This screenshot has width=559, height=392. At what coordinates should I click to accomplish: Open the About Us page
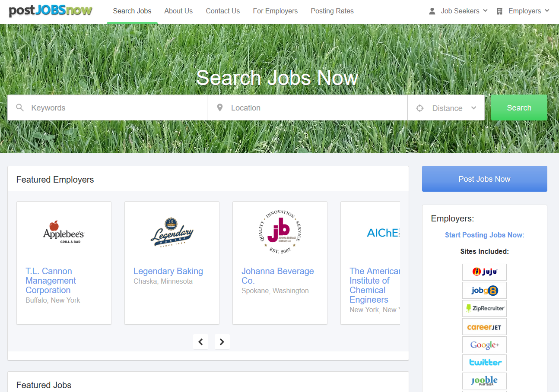pyautogui.click(x=178, y=11)
